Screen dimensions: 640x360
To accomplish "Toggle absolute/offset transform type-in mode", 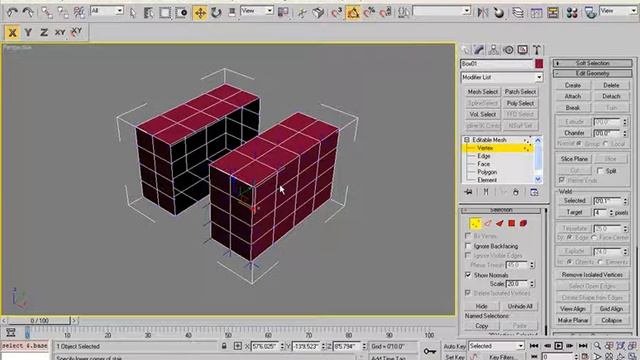I will 238,346.
